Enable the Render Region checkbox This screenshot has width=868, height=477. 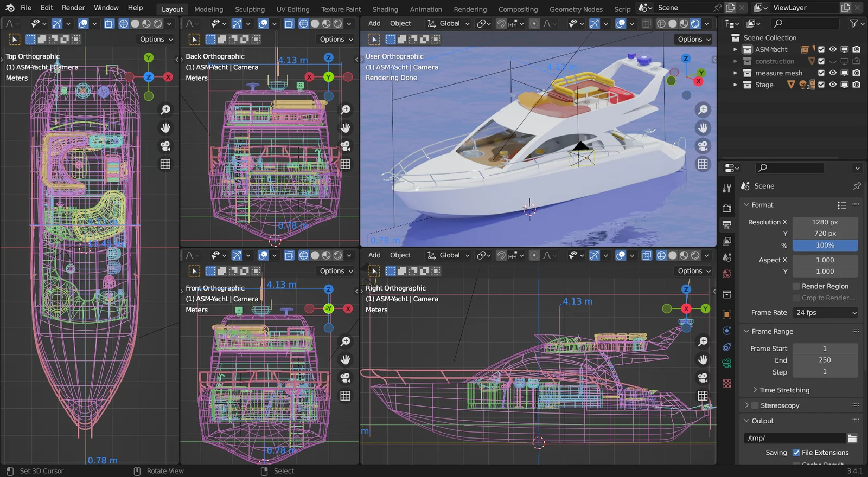(796, 286)
